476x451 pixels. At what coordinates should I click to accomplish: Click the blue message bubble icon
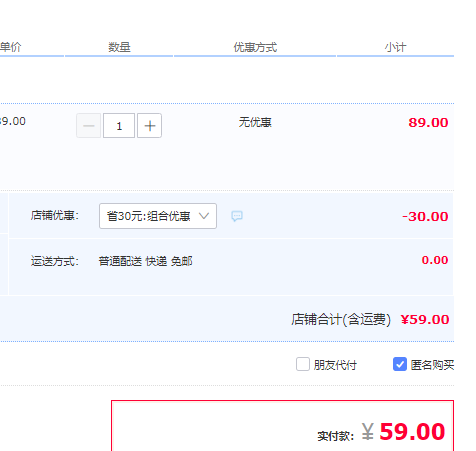point(237,216)
